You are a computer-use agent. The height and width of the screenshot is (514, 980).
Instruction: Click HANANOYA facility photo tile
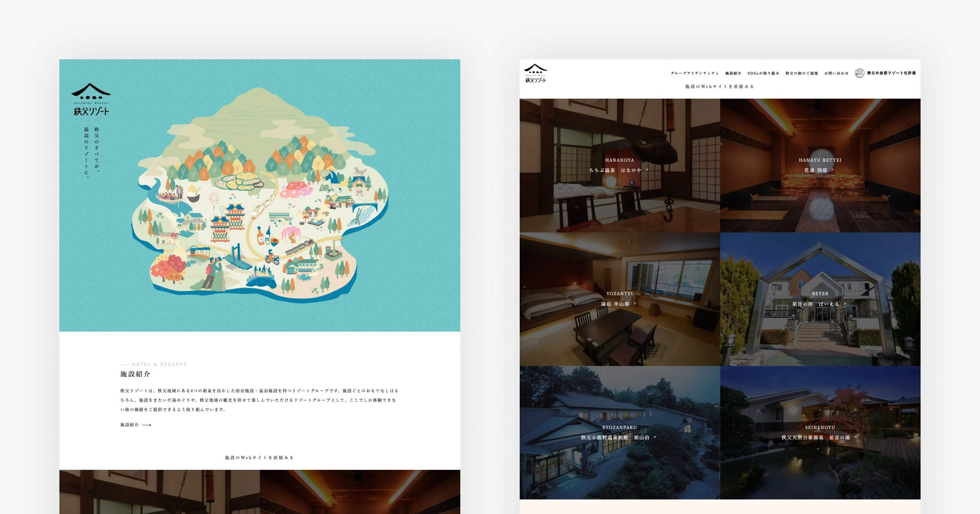click(x=619, y=201)
